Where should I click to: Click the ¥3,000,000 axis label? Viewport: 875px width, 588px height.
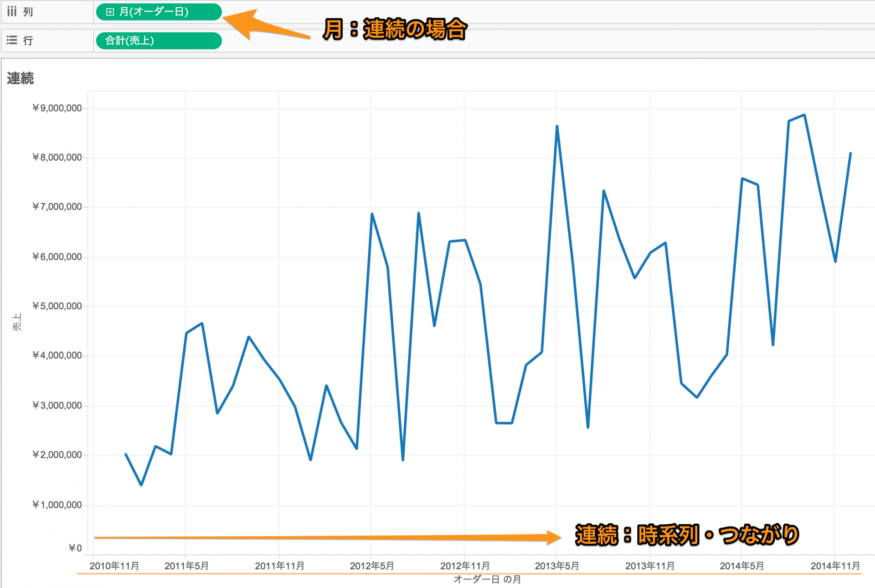tap(57, 405)
